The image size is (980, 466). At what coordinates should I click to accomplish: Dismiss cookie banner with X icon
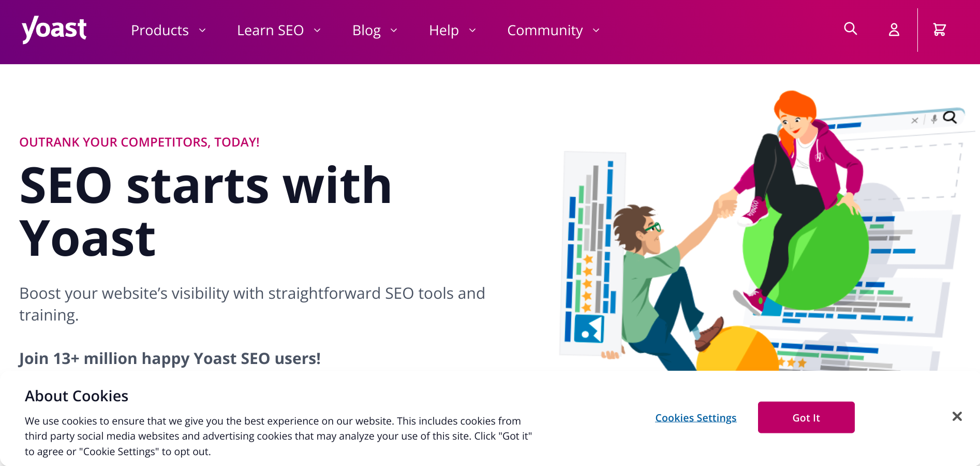(957, 416)
